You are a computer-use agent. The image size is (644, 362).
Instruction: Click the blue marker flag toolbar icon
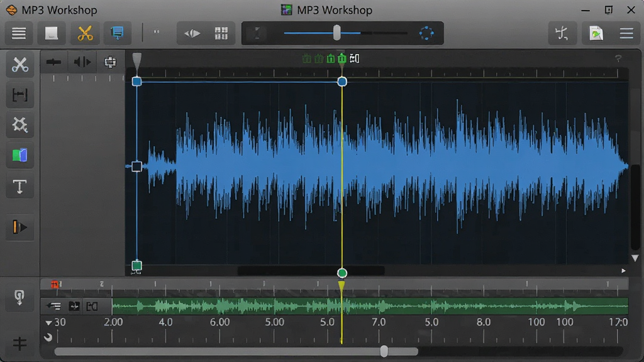coord(117,33)
